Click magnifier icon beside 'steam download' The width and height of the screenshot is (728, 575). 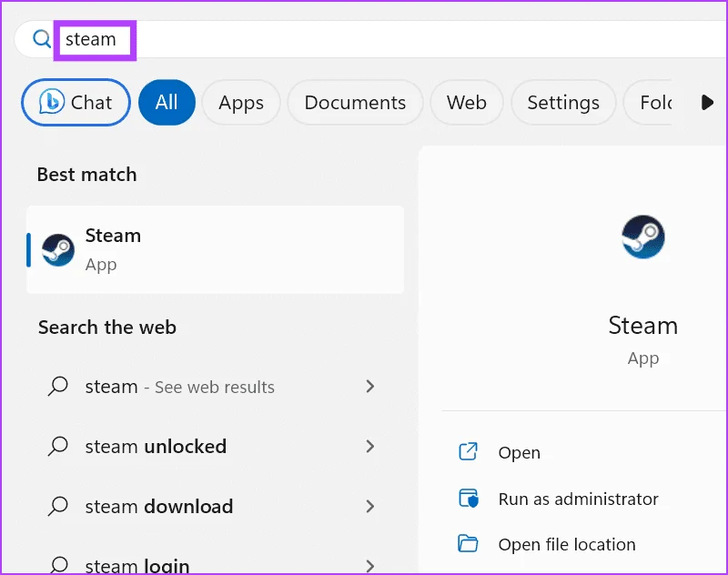[58, 507]
